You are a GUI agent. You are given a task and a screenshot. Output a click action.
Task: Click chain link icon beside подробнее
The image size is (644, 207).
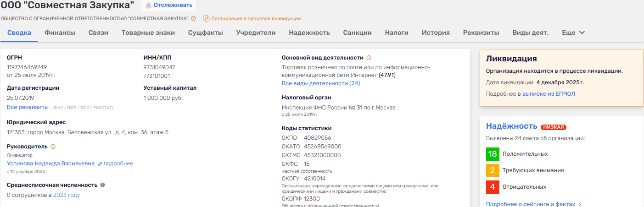pyautogui.click(x=100, y=164)
